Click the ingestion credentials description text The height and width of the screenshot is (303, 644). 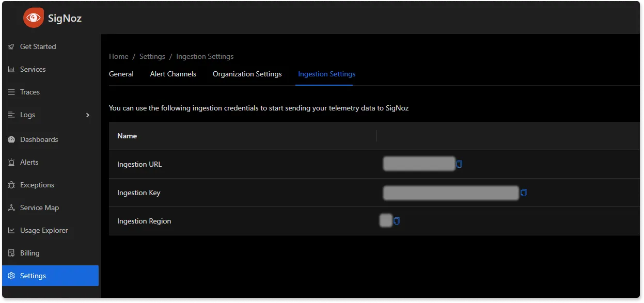(x=259, y=108)
